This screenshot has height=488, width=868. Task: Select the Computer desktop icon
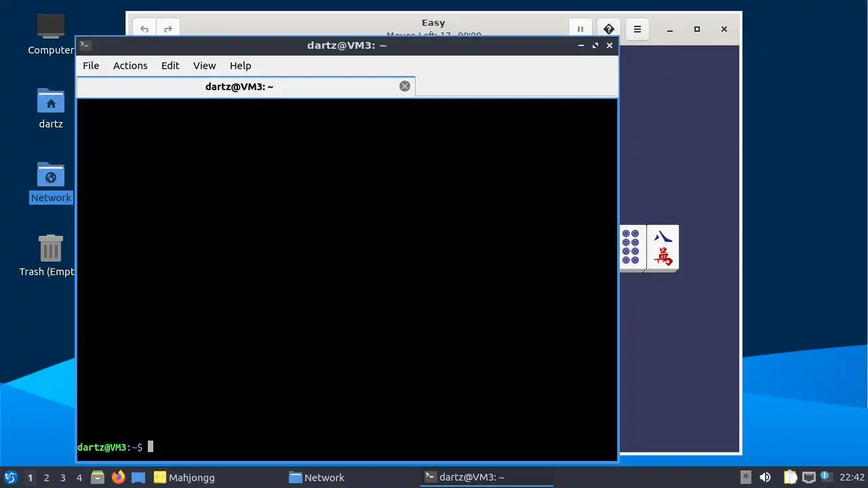(51, 34)
